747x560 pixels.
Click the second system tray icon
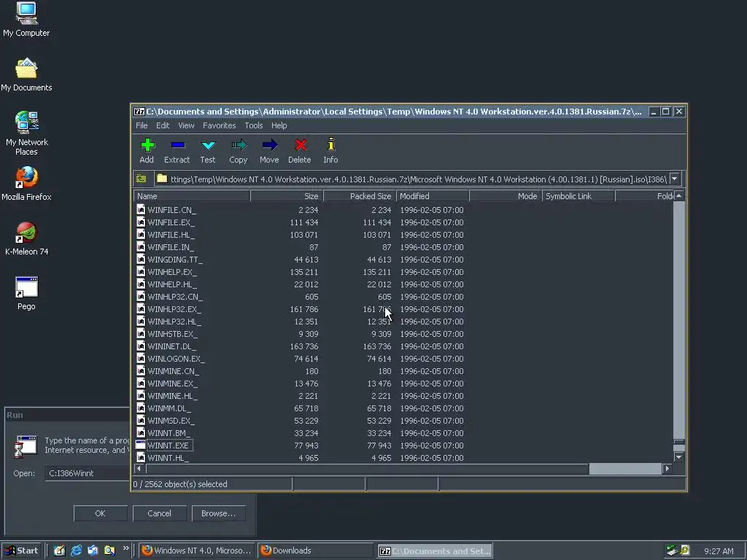[x=685, y=551]
